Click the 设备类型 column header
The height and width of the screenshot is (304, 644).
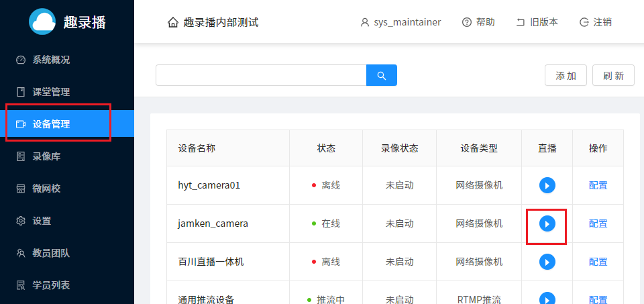pyautogui.click(x=479, y=148)
